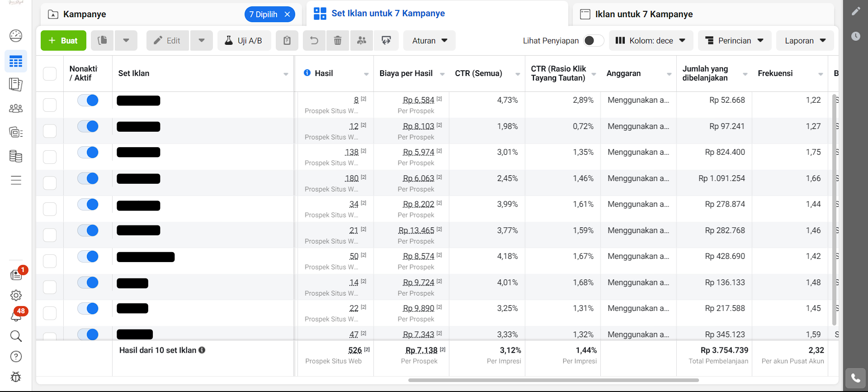The image size is (868, 392).
Task: Open the audiences people icon in sidebar
Action: (16, 109)
